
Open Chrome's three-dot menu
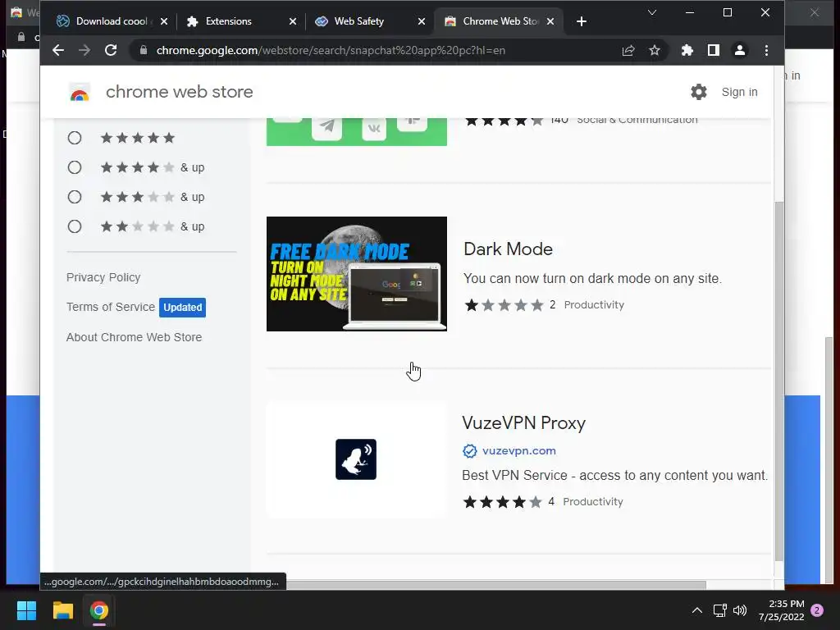[x=766, y=50]
